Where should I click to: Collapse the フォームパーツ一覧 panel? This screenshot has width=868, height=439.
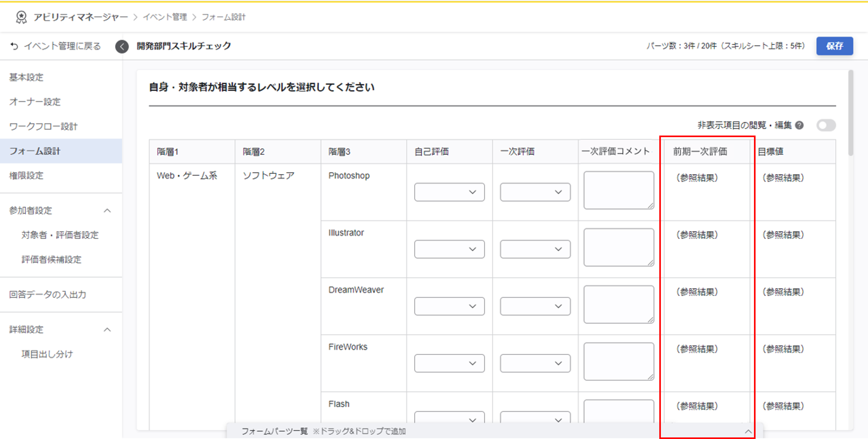(x=749, y=431)
